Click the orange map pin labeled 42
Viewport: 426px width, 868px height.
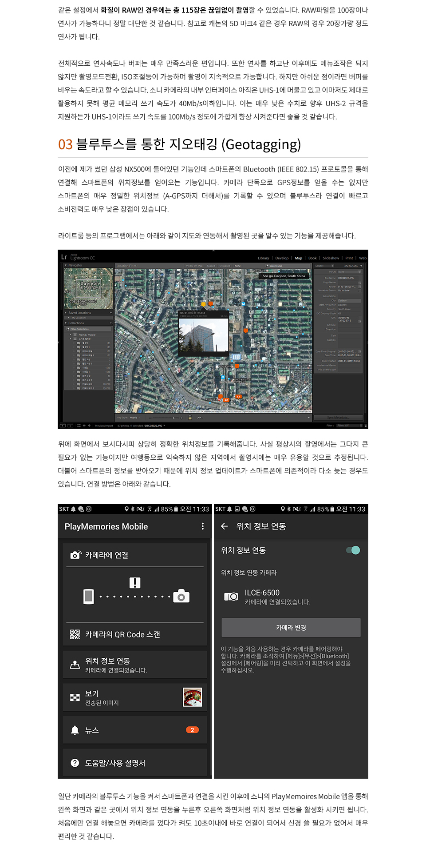(226, 400)
